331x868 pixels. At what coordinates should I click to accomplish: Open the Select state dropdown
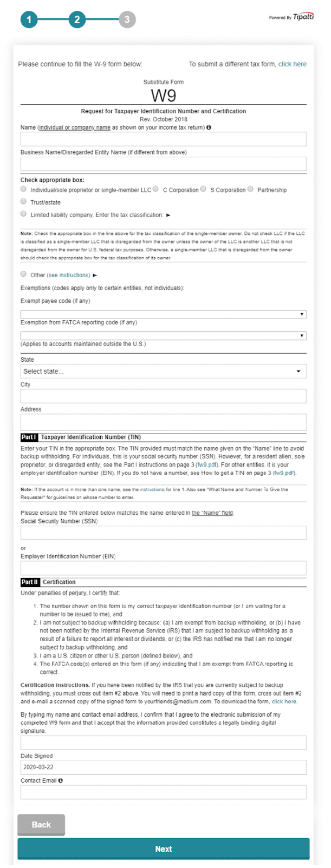click(x=163, y=371)
